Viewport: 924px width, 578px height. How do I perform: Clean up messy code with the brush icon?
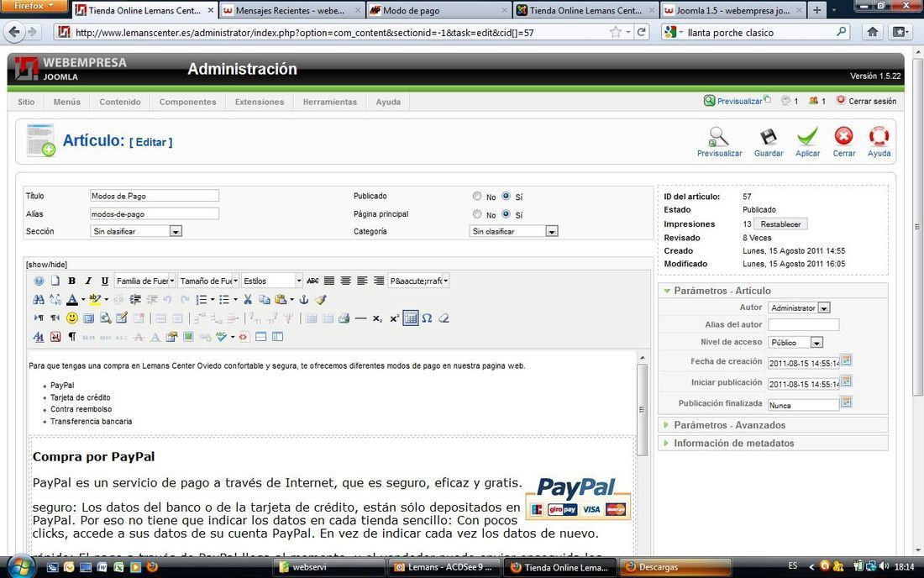point(321,299)
